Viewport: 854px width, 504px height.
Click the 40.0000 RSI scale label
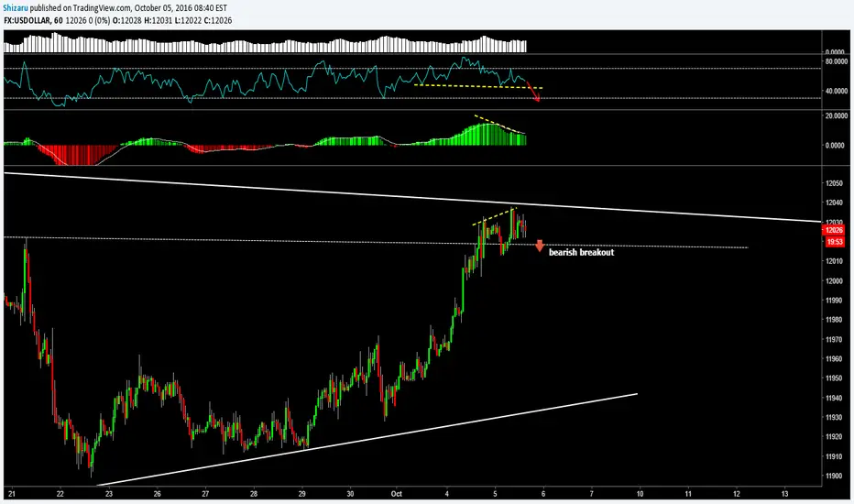click(x=836, y=91)
